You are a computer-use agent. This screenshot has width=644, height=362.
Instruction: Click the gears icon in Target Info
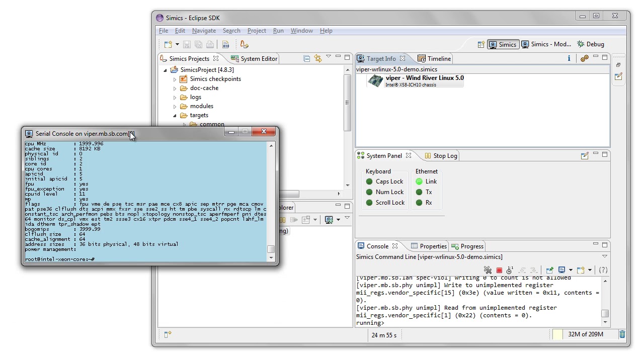(584, 59)
